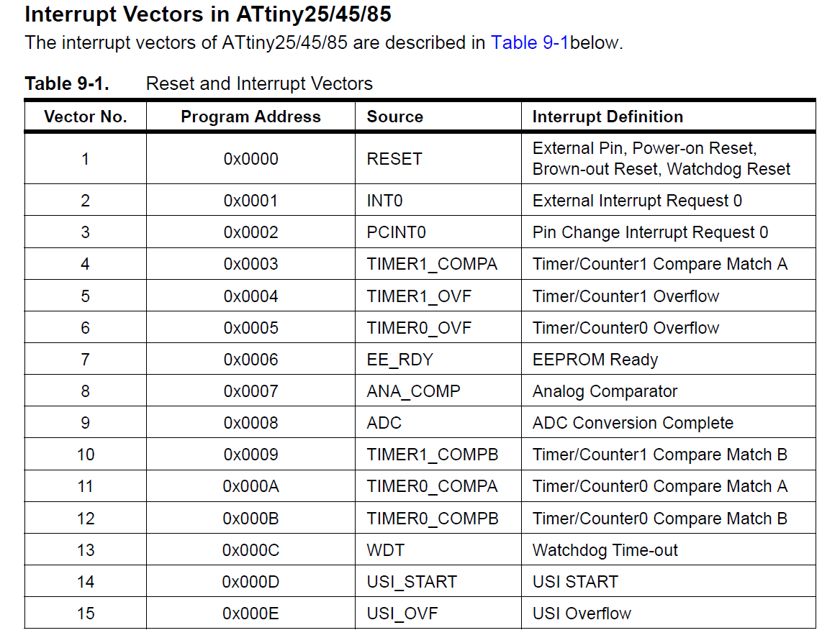Click the USI Overflow definition text
Viewport: 840px width, 643px height.
coord(582,614)
